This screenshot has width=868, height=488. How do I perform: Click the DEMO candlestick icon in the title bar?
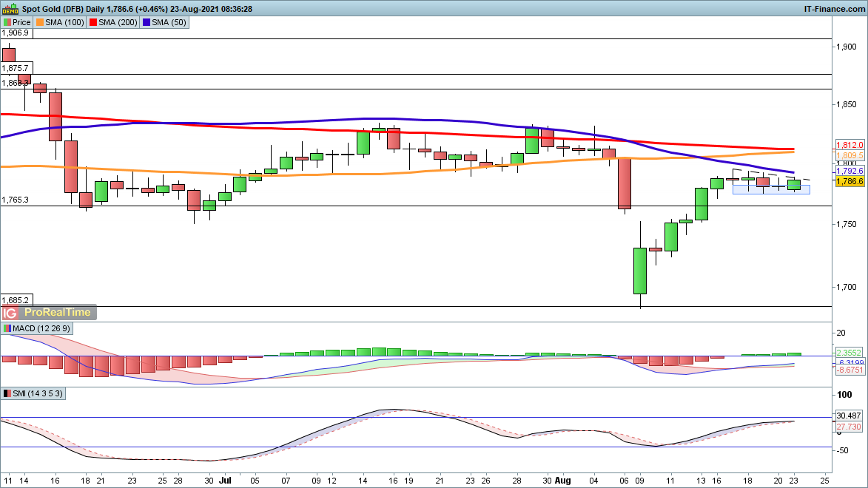[x=8, y=8]
